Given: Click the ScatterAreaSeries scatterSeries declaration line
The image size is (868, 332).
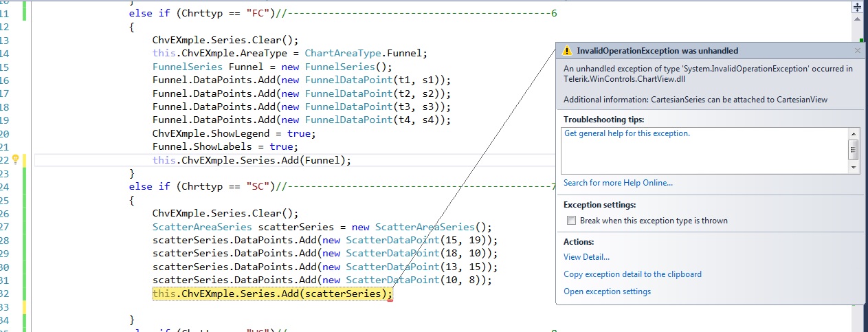Looking at the screenshot, I should [x=322, y=227].
